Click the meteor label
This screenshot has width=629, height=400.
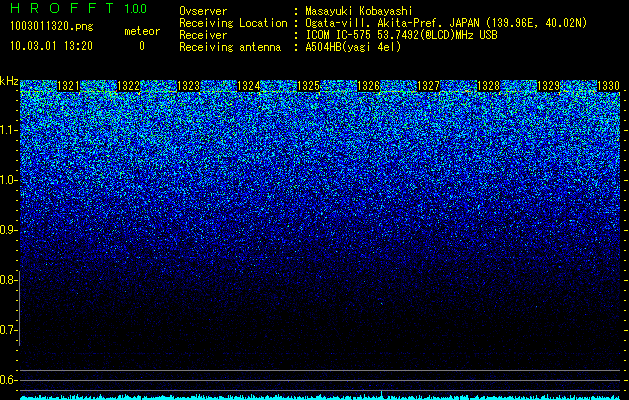(142, 31)
